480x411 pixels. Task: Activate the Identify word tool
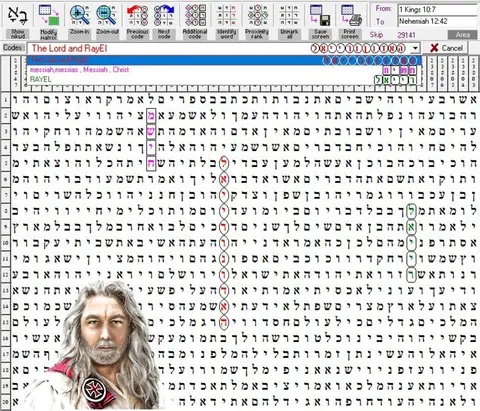click(227, 20)
